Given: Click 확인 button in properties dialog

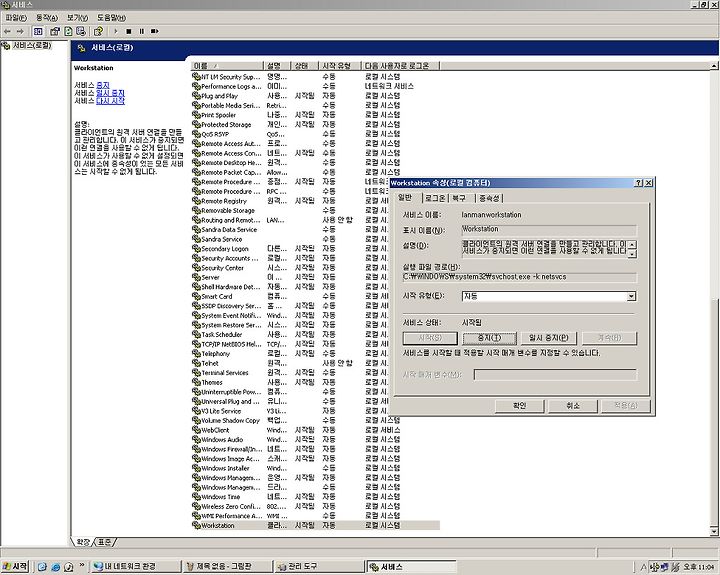Looking at the screenshot, I should [x=519, y=406].
